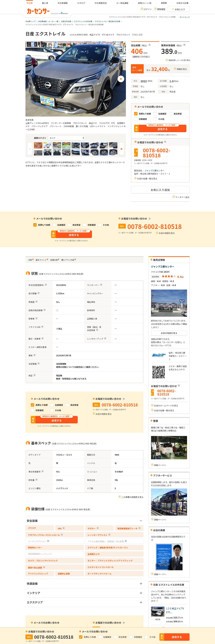The height and width of the screenshot is (644, 215).
Task: Check 状態確認 in the top sidebar mail form
Action: 136,119
